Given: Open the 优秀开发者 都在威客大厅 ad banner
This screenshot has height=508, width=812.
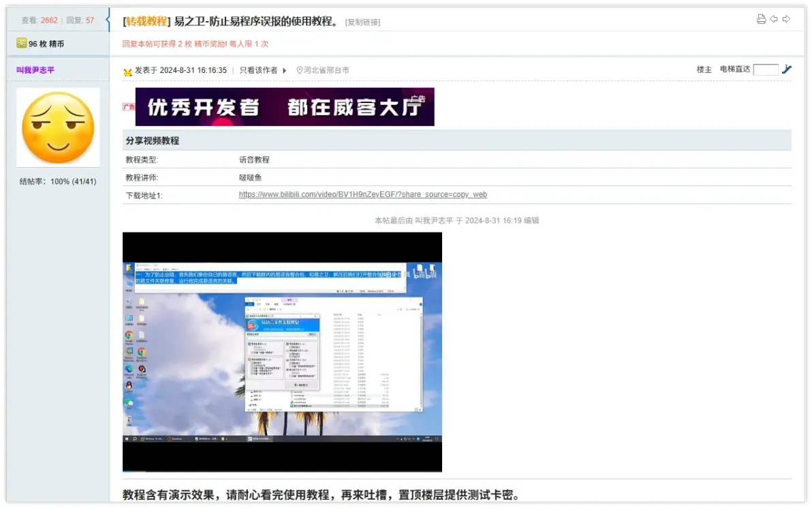Looking at the screenshot, I should pos(285,107).
